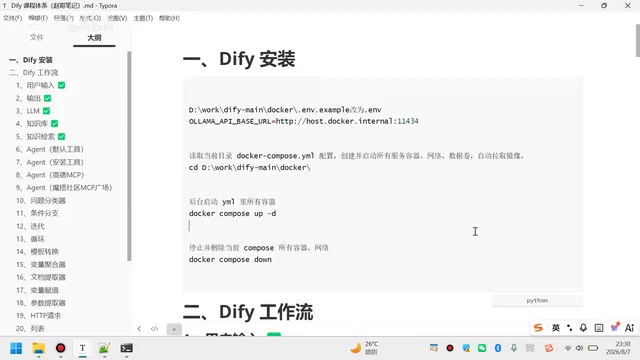The height and width of the screenshot is (360, 640).
Task: Click the 二、Dify 工作流 heading in document
Action: (248, 312)
